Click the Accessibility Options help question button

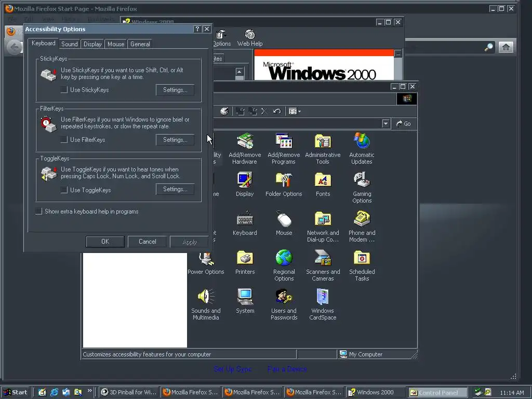(197, 29)
